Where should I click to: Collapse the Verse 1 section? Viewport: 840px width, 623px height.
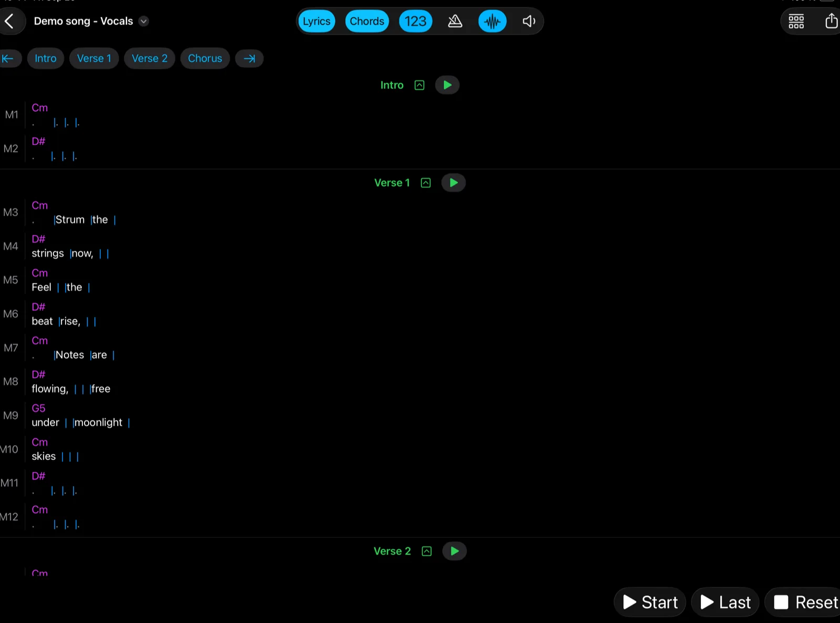pyautogui.click(x=426, y=183)
